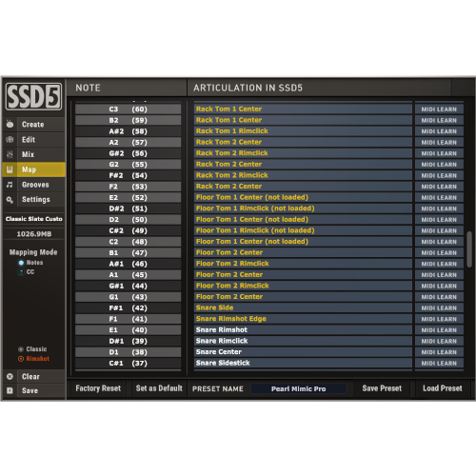Viewport: 476px width, 476px height.
Task: Click MIDI LEARN for the A#2 (58) row
Action: [x=439, y=131]
